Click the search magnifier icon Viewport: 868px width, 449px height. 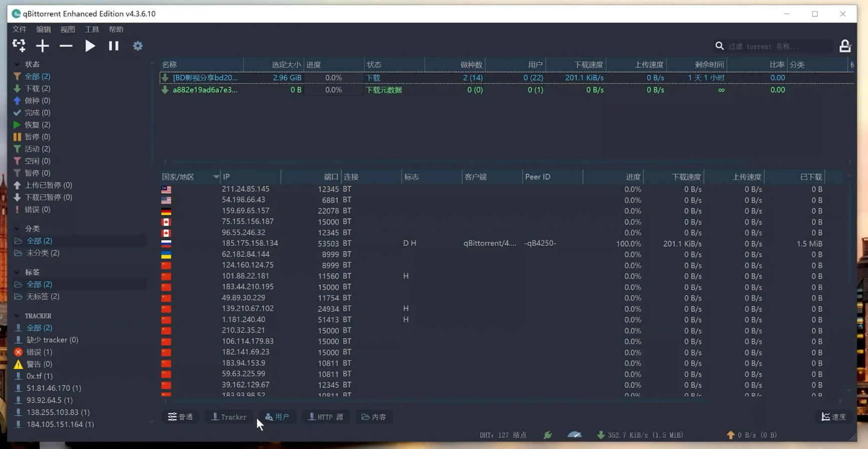point(720,46)
